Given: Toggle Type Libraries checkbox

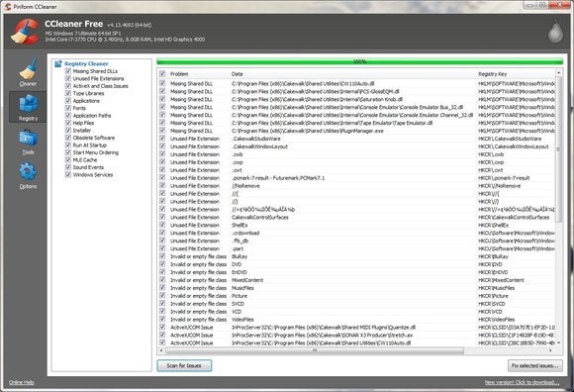Looking at the screenshot, I should tap(67, 93).
